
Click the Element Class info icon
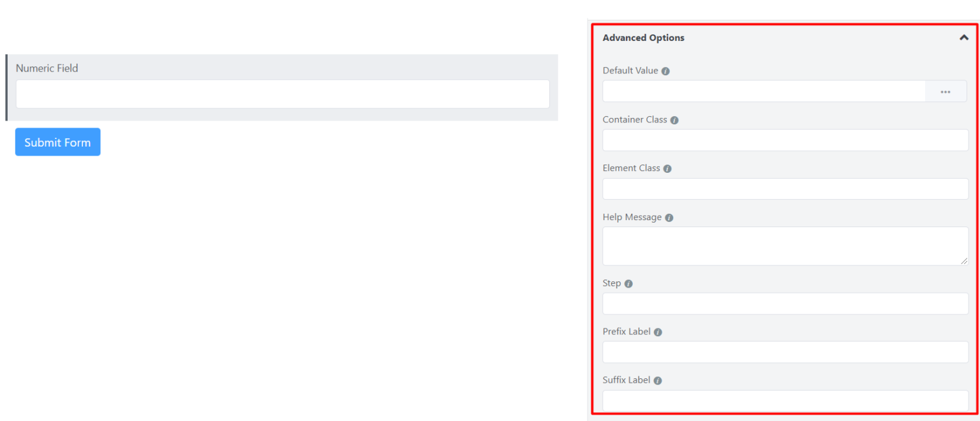667,168
